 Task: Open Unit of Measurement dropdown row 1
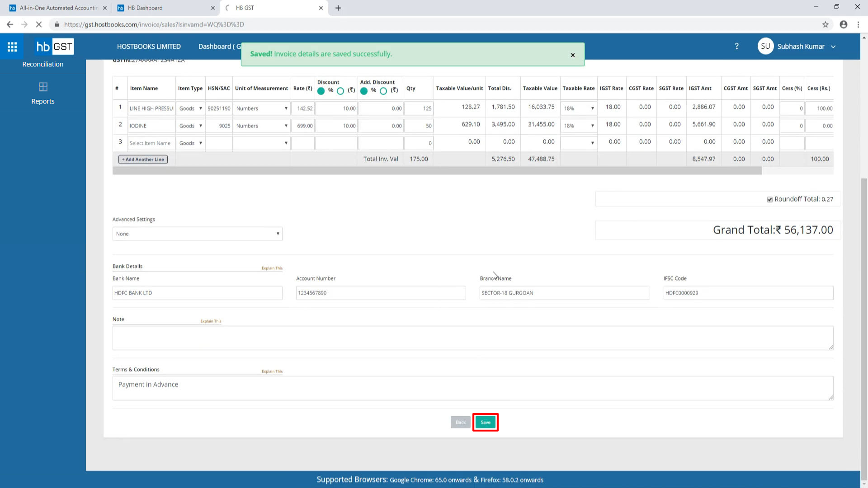(261, 108)
